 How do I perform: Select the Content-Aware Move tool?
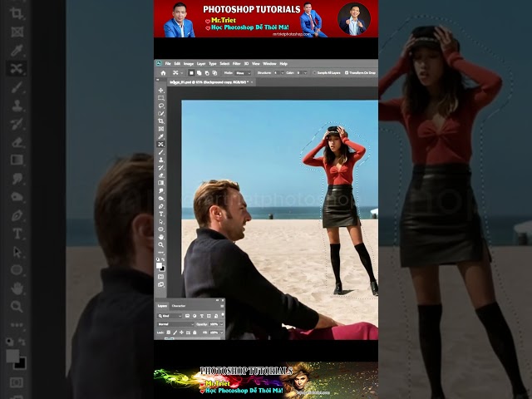point(160,144)
